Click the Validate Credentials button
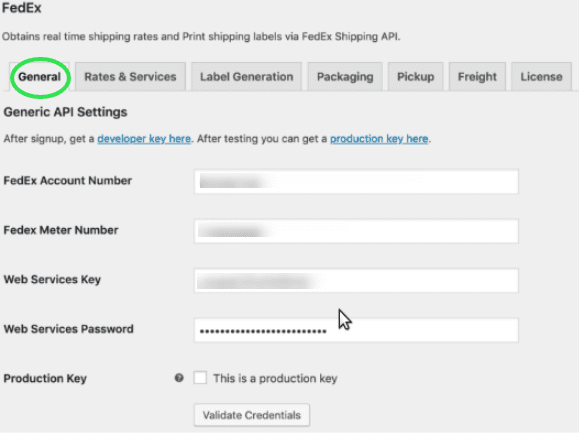 [x=252, y=415]
